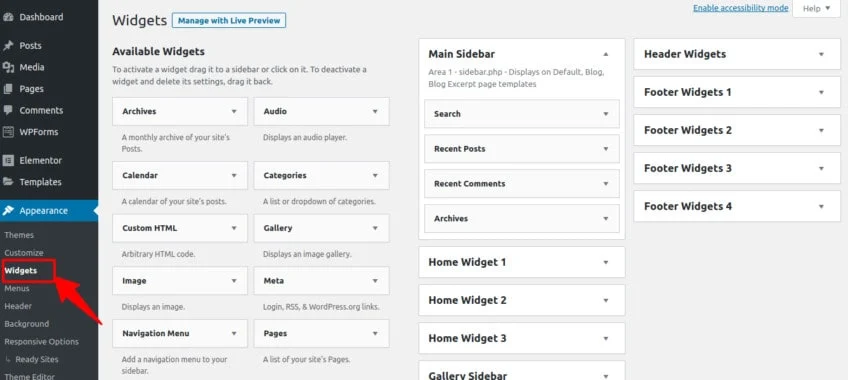Click Manage with Live Preview button

[x=229, y=21]
